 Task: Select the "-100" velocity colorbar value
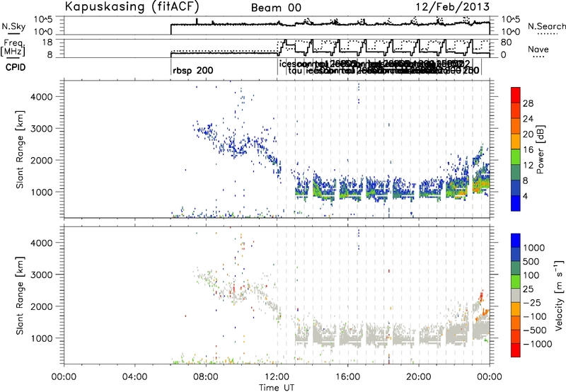535,316
